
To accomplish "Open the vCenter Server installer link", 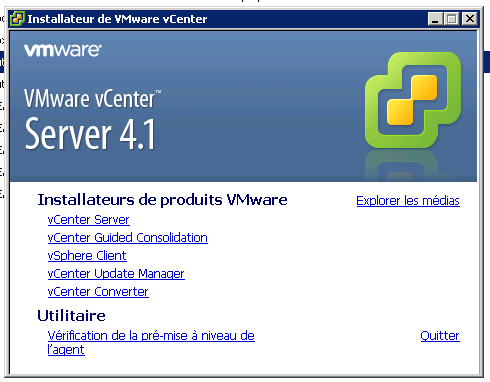I will point(88,220).
